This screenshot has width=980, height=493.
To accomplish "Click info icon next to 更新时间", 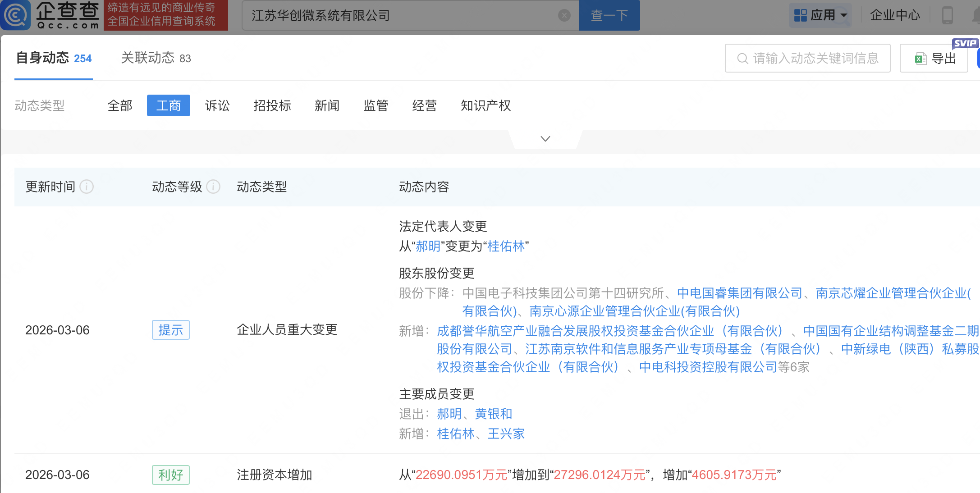I will (87, 187).
